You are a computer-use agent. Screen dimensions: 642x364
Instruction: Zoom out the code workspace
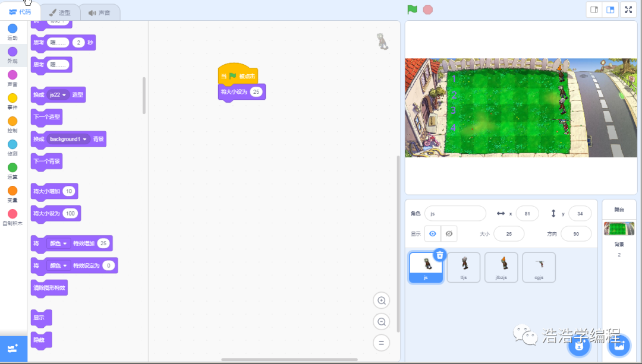(x=381, y=322)
